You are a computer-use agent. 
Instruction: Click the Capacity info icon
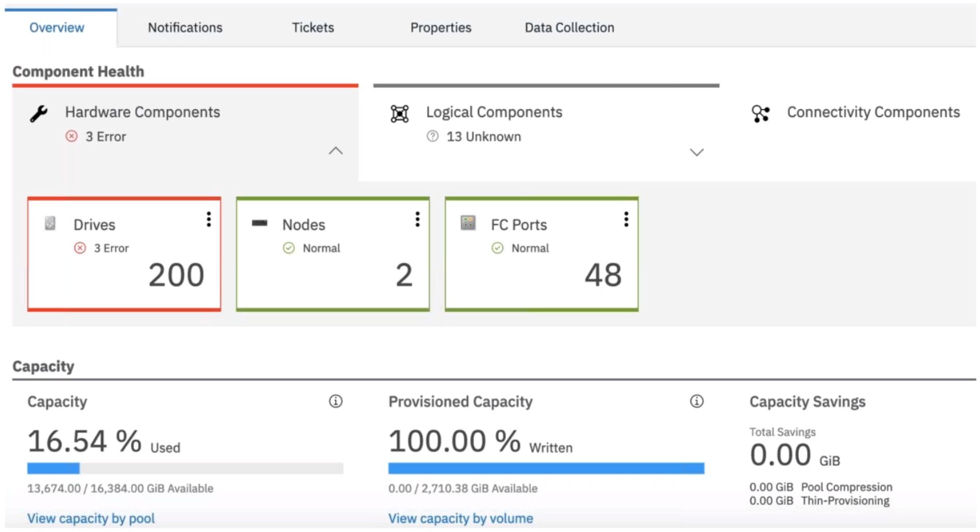(335, 401)
